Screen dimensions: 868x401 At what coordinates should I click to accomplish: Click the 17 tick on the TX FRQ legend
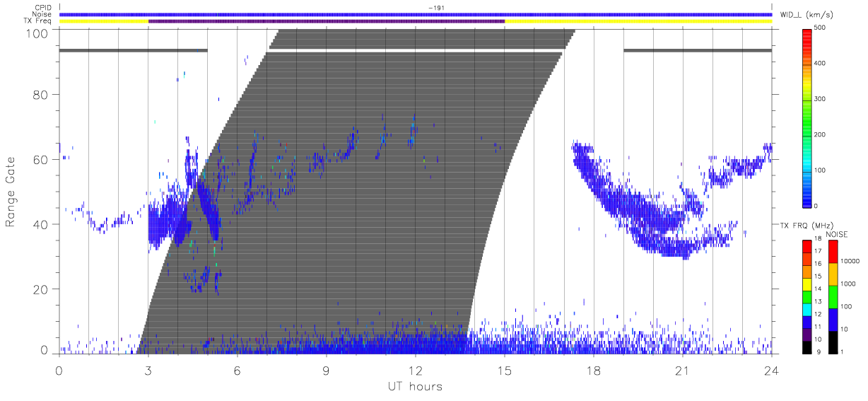pos(818,250)
